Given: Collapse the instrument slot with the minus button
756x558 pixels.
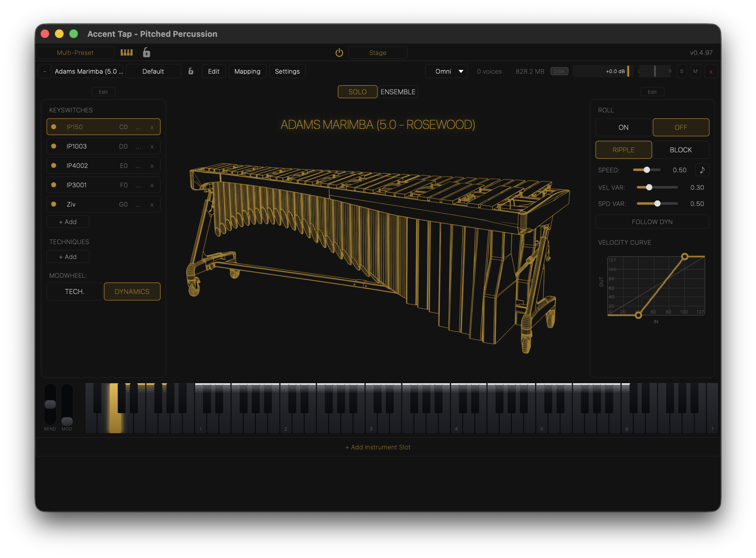Looking at the screenshot, I should click(x=45, y=71).
